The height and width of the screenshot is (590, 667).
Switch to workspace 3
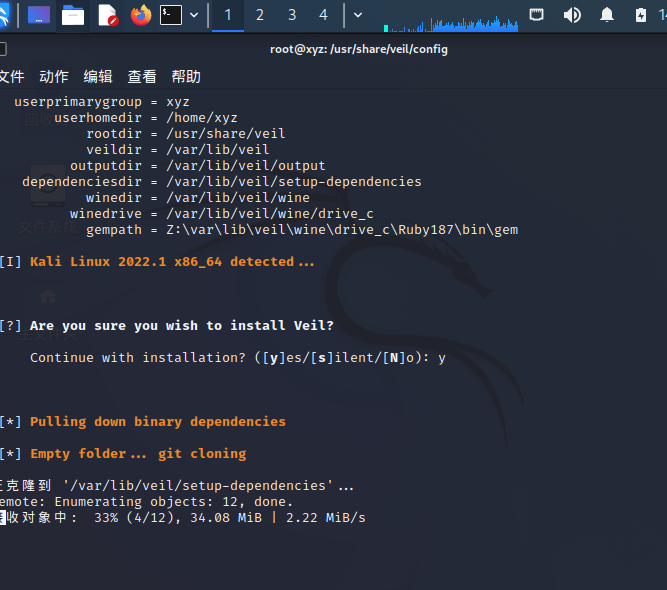pos(292,15)
